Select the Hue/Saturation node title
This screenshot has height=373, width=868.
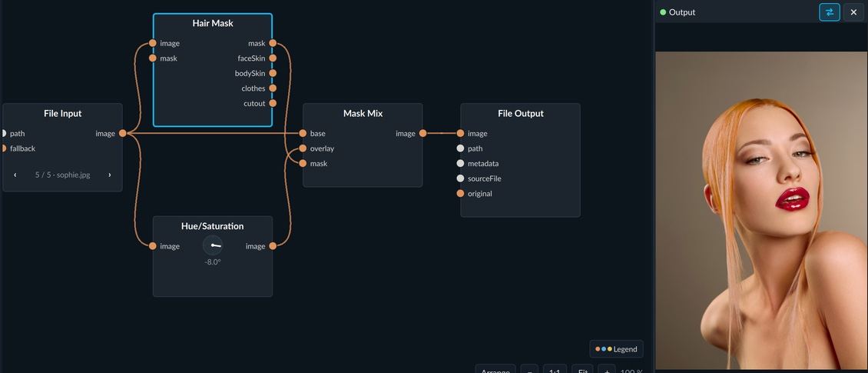213,226
